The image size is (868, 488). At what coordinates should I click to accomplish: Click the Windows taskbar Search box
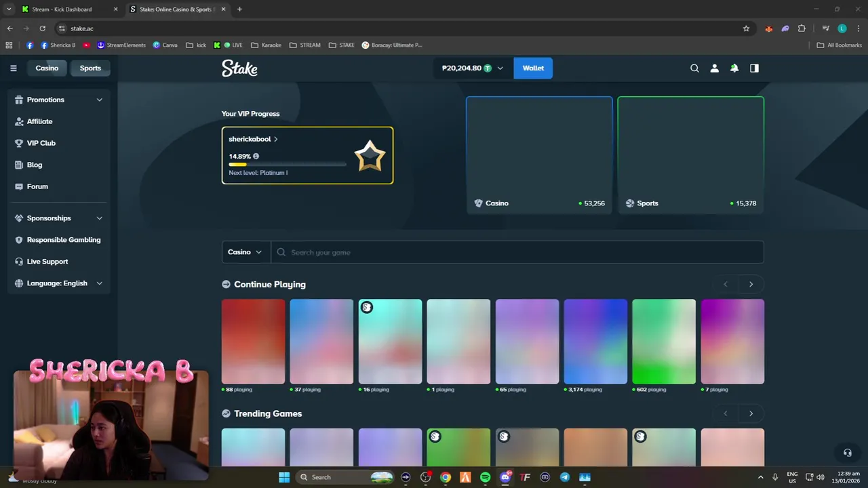click(x=346, y=477)
